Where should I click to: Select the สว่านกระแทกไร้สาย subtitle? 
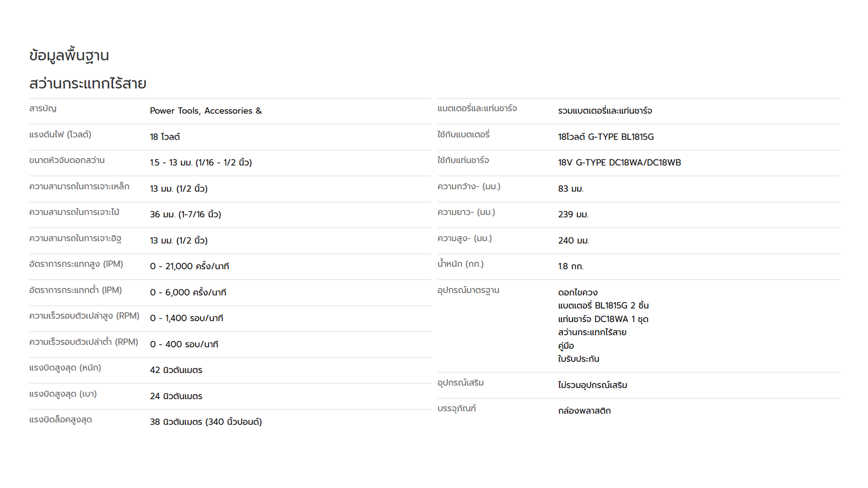pyautogui.click(x=88, y=84)
